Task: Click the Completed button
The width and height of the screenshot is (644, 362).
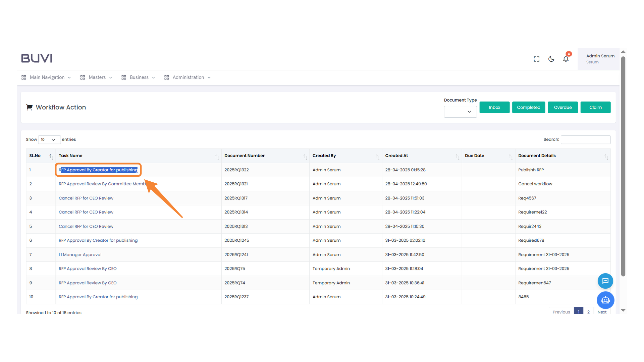Action: [x=528, y=108]
